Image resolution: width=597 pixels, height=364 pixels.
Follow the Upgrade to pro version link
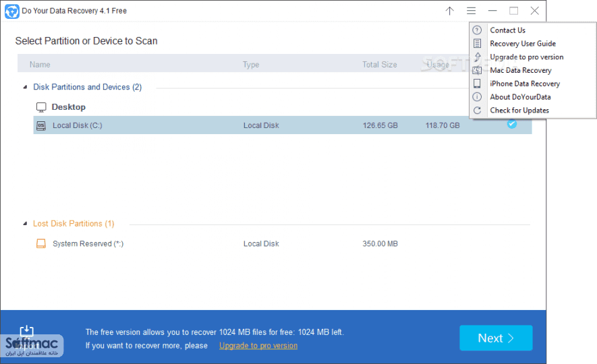258,346
